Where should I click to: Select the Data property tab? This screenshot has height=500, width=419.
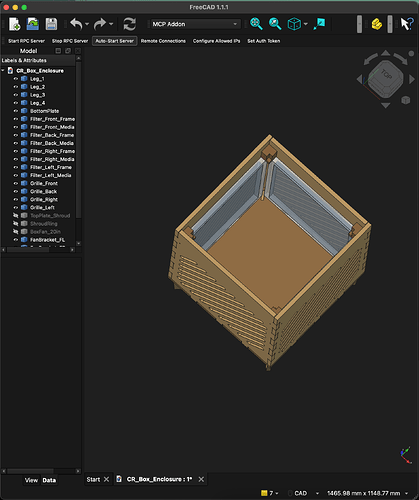pyautogui.click(x=49, y=480)
